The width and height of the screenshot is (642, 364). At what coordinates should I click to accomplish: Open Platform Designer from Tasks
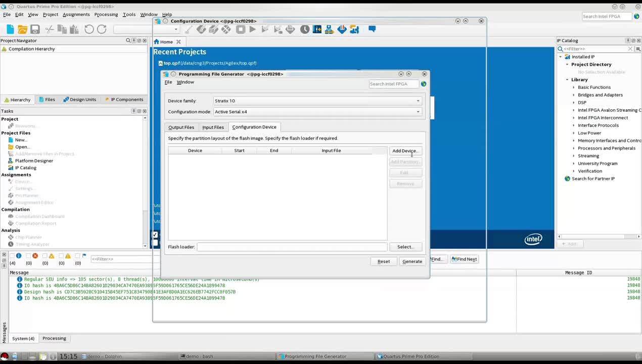click(x=34, y=161)
